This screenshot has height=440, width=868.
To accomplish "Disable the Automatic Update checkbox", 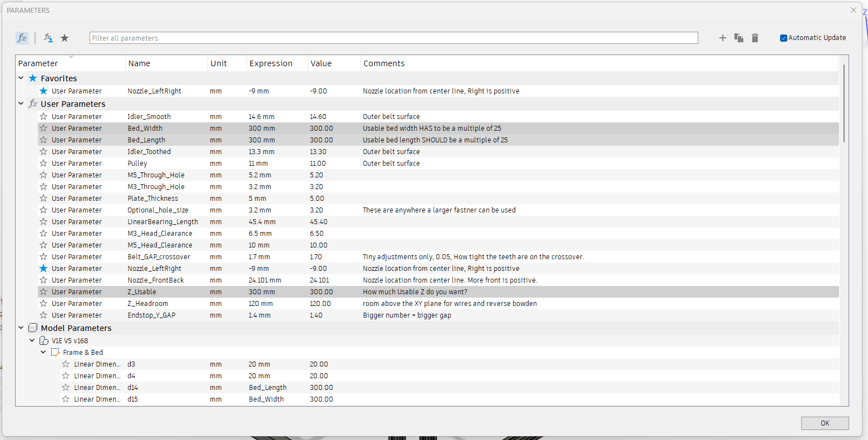I will 783,37.
